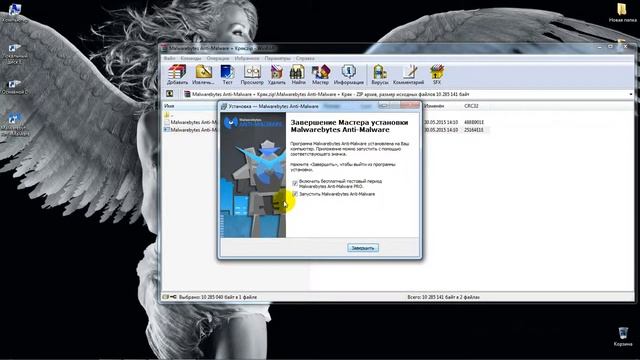
Task: Open the Избранное menu in WinRAR
Action: (247, 58)
